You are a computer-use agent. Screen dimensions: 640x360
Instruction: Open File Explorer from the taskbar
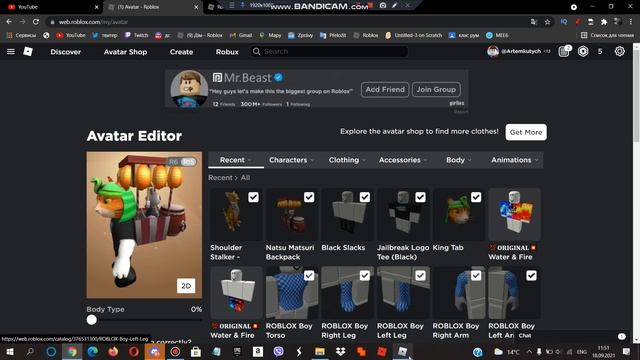[x=320, y=351]
